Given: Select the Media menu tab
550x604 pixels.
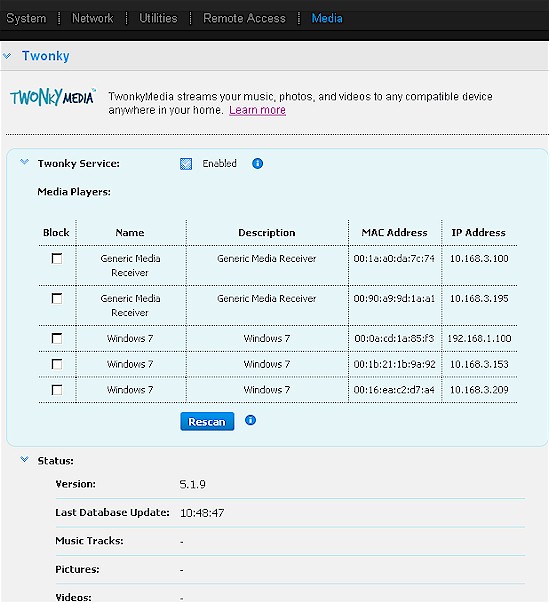Looking at the screenshot, I should tap(327, 18).
